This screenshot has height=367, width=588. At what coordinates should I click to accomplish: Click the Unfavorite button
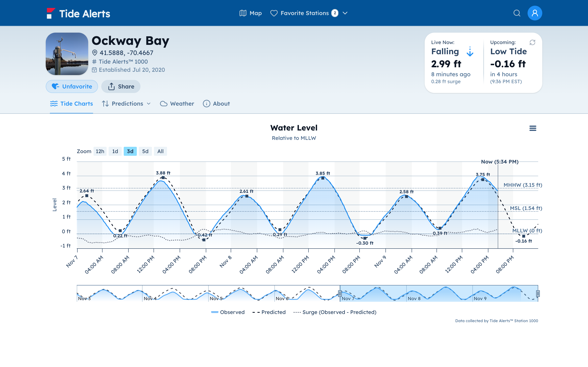pyautogui.click(x=72, y=86)
